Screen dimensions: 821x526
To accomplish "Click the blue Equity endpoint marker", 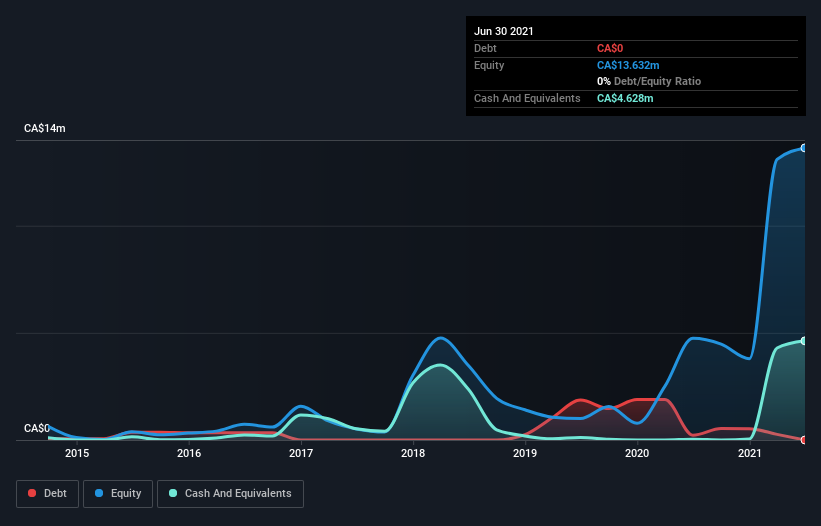I will pos(804,148).
